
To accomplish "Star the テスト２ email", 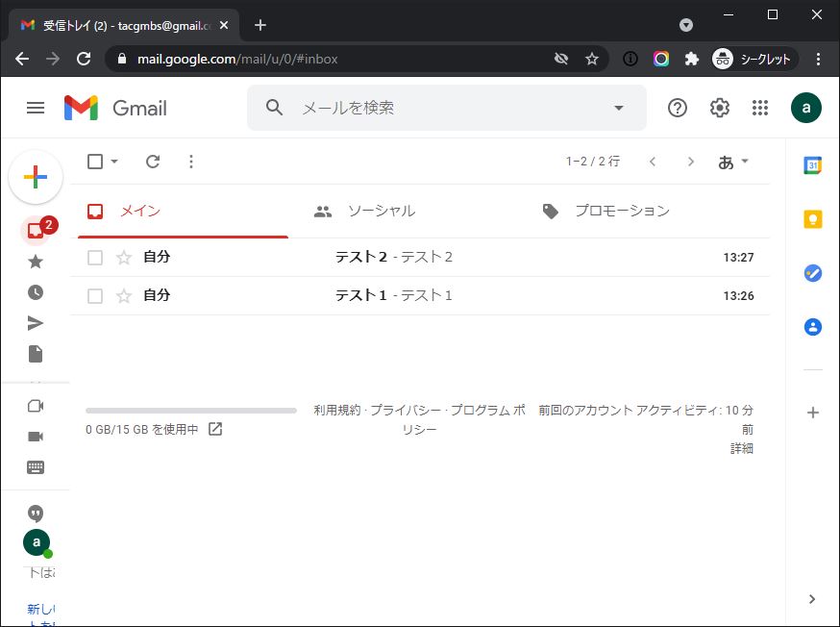I will coord(123,258).
